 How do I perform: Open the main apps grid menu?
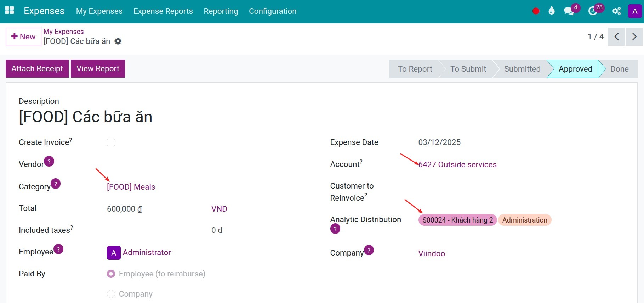coord(10,11)
